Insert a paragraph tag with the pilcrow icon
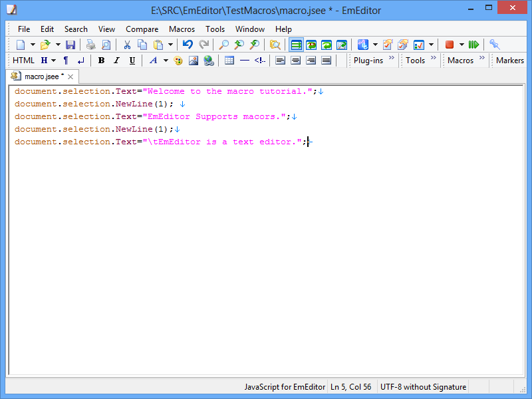The image size is (532, 399). pyautogui.click(x=66, y=61)
